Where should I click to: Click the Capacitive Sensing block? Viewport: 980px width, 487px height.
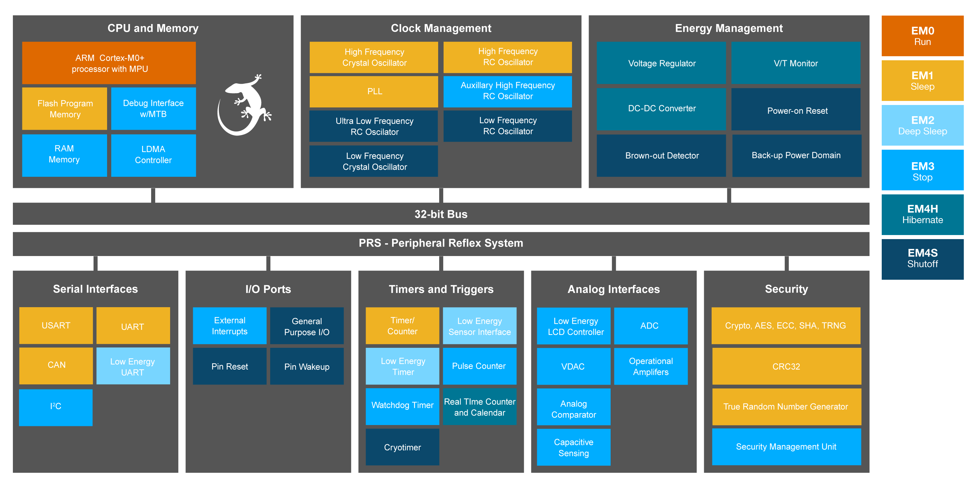pos(573,447)
